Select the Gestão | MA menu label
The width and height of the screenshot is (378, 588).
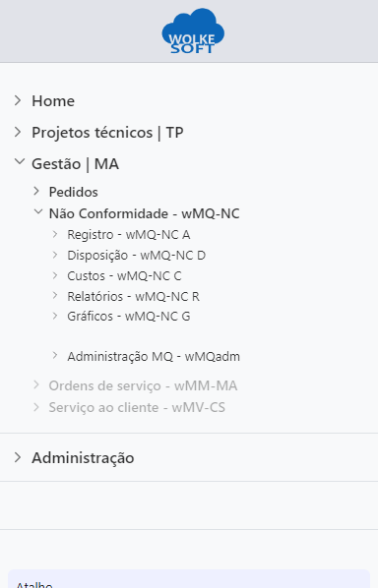pyautogui.click(x=75, y=164)
